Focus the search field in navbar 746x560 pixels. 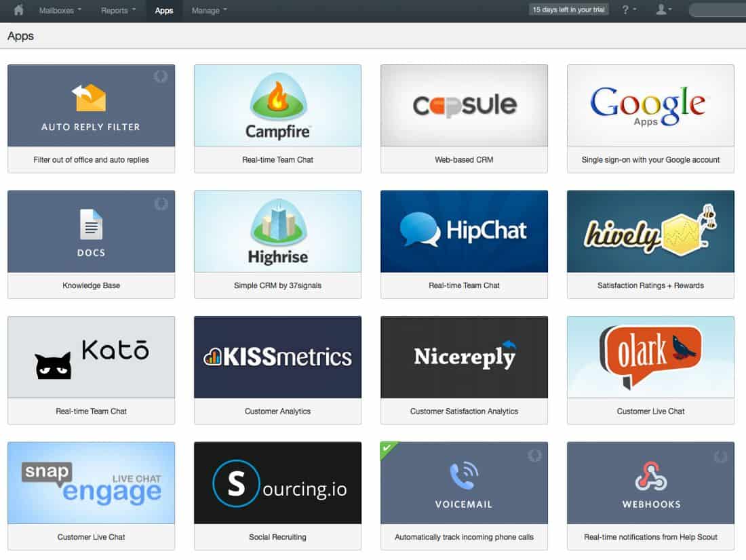pyautogui.click(x=718, y=9)
